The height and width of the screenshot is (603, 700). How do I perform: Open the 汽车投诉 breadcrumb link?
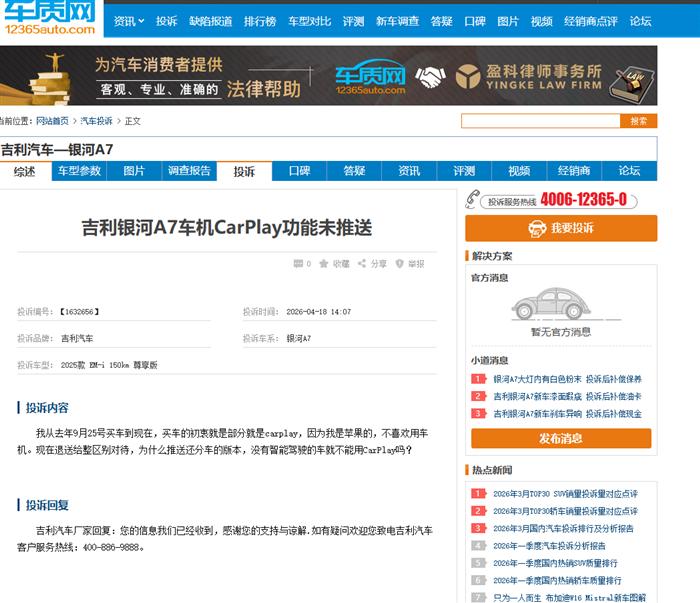point(97,121)
